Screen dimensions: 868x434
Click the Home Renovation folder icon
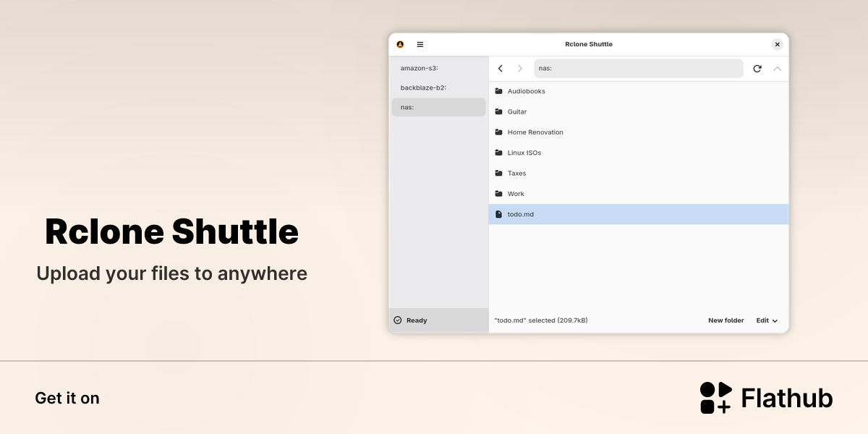point(498,132)
